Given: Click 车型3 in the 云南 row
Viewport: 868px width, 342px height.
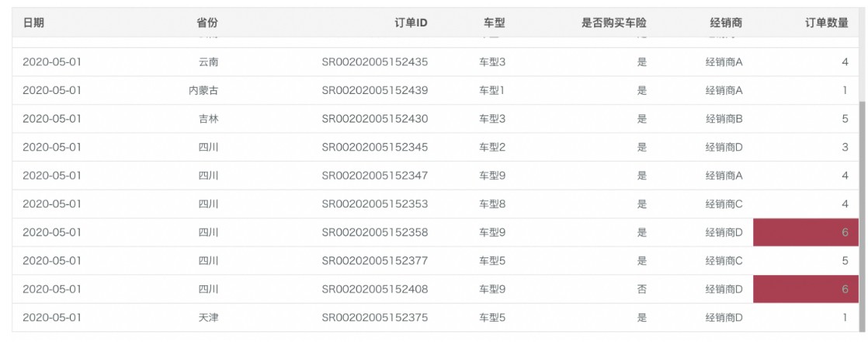Looking at the screenshot, I should 492,62.
